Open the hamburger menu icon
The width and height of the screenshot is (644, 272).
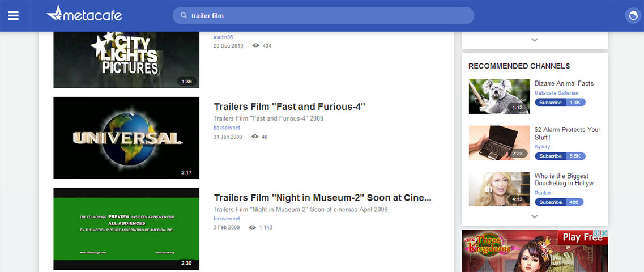click(14, 16)
